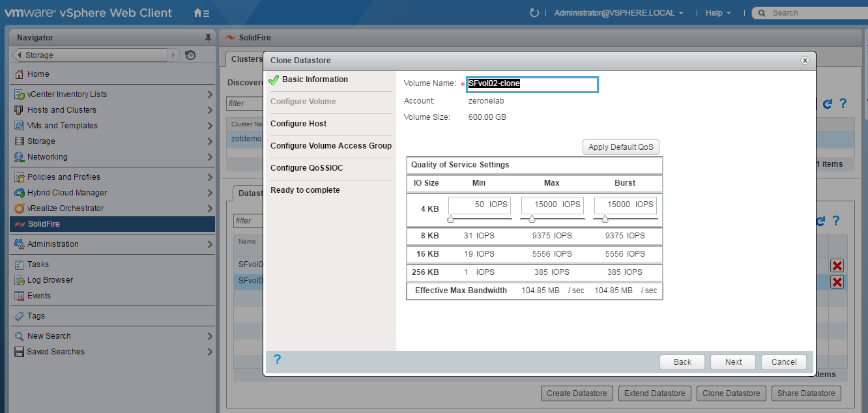
Task: Go to Ready to complete step
Action: 305,190
